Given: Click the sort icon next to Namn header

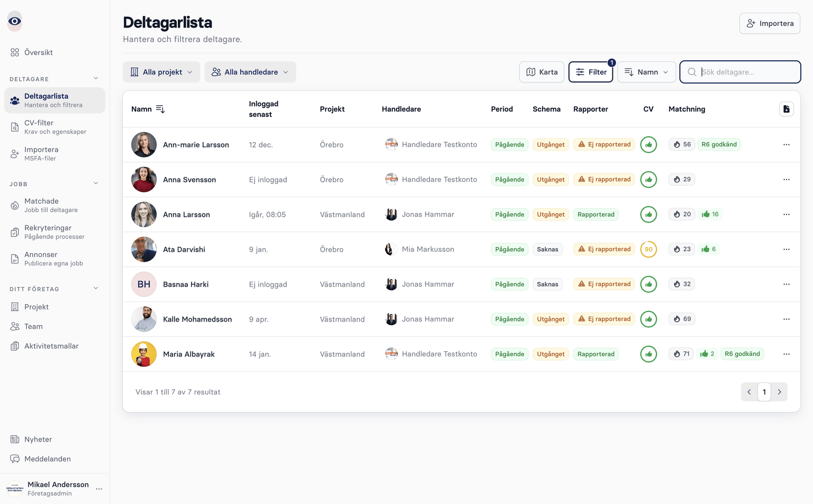Looking at the screenshot, I should tap(160, 109).
